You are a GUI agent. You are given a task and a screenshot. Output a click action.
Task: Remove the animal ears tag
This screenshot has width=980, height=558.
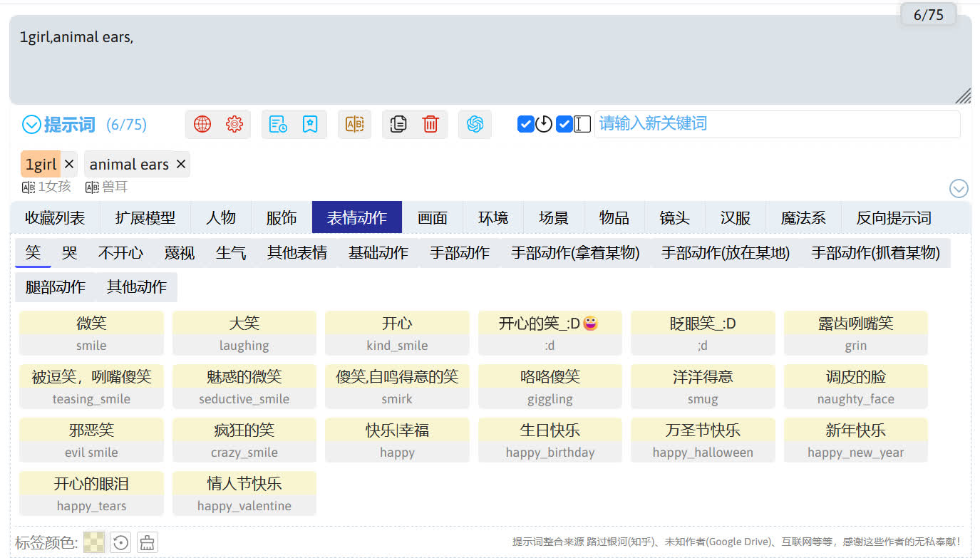pyautogui.click(x=181, y=165)
